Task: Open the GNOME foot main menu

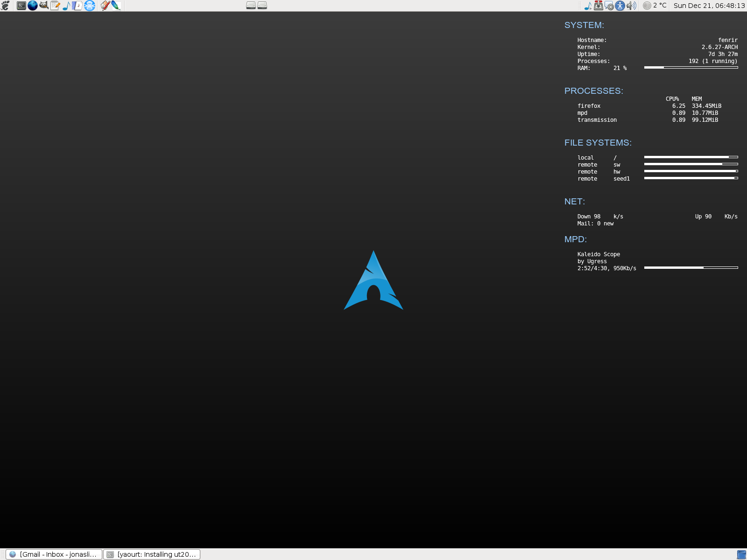Action: (x=5, y=6)
